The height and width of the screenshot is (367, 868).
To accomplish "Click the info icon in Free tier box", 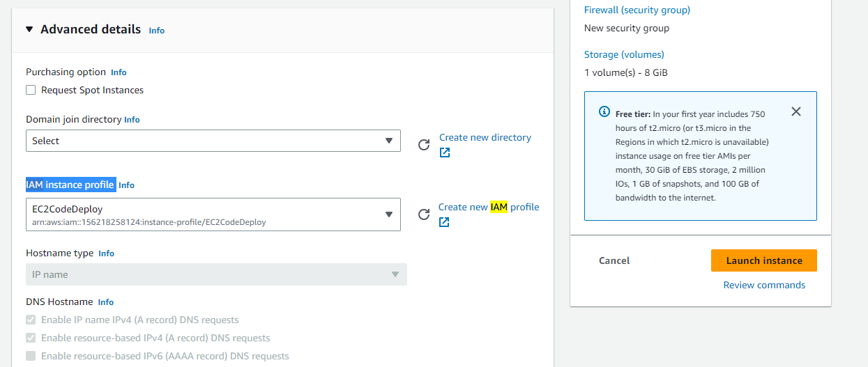I will coord(604,112).
